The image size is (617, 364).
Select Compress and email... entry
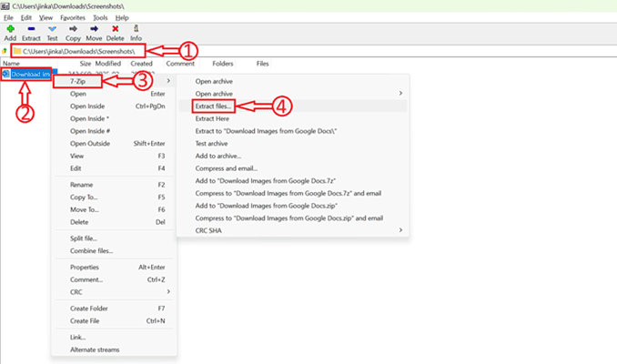point(293,168)
